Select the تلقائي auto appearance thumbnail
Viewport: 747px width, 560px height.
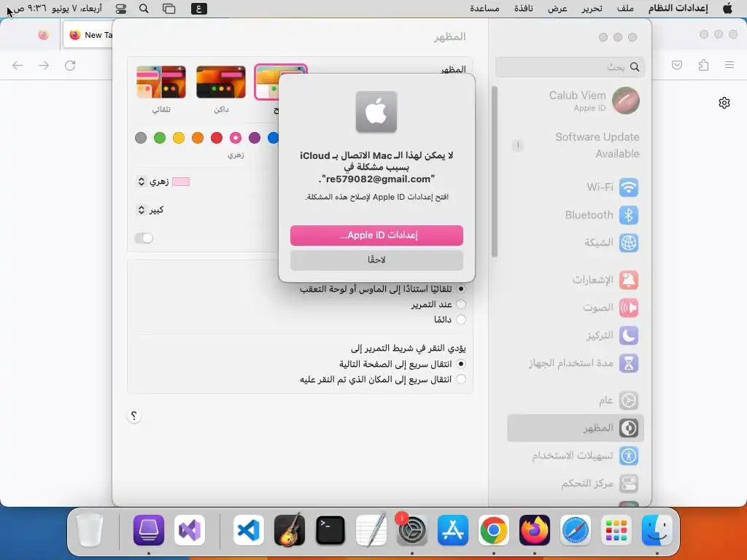pyautogui.click(x=161, y=82)
